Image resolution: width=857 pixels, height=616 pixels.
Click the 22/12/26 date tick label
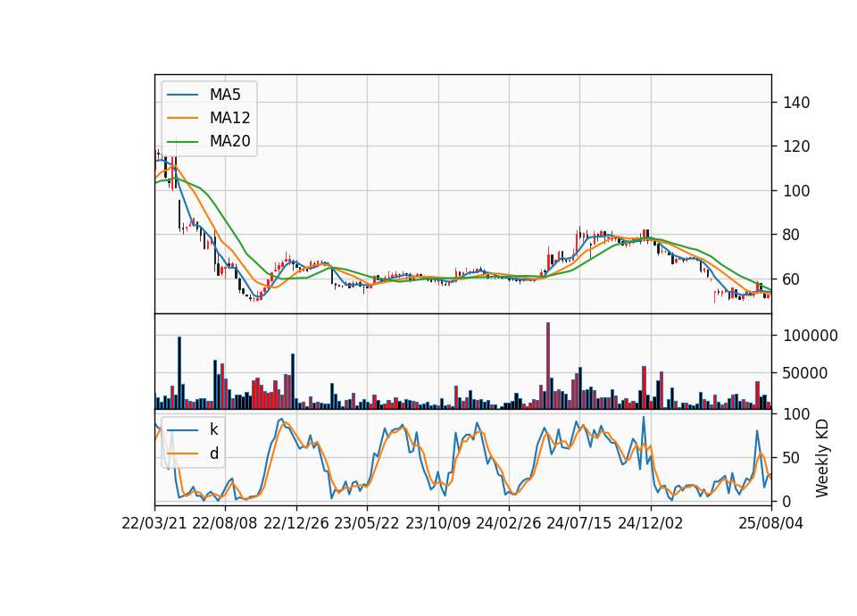(296, 523)
